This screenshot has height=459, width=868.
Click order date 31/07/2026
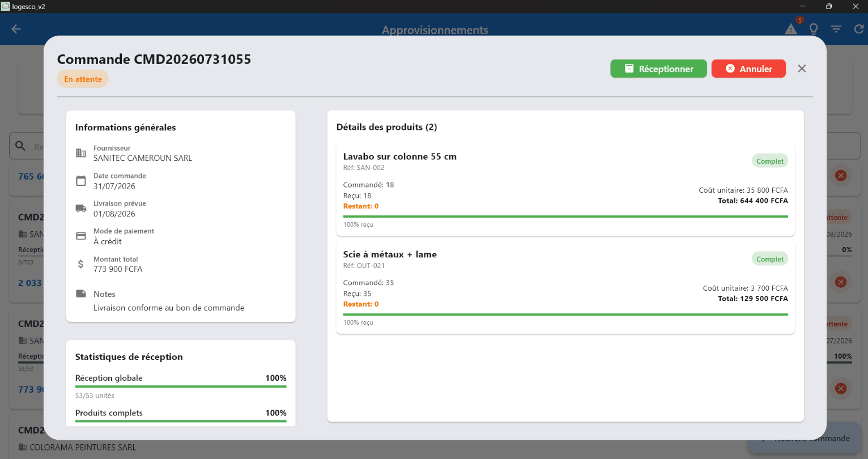[114, 186]
